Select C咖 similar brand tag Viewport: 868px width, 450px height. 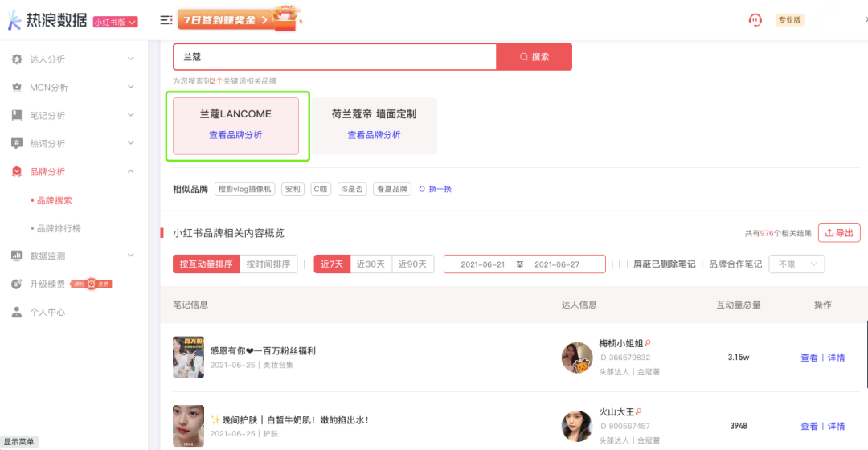point(321,189)
